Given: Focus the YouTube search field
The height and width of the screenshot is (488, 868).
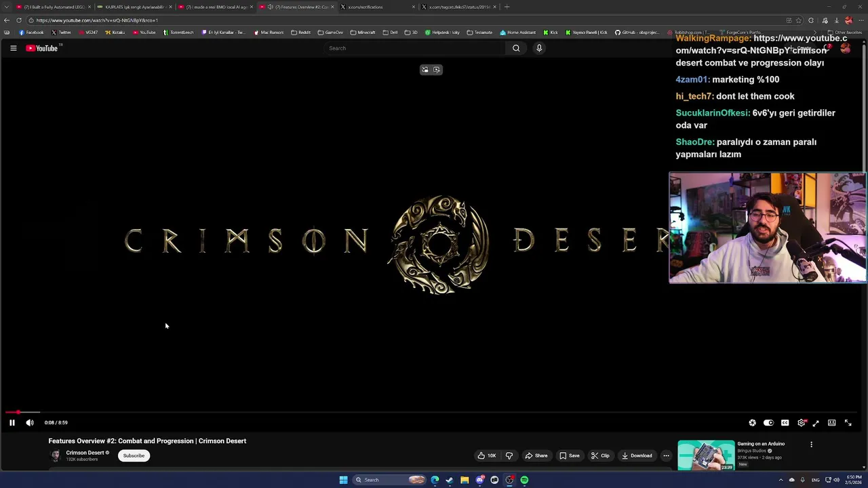Looking at the screenshot, I should click(415, 48).
